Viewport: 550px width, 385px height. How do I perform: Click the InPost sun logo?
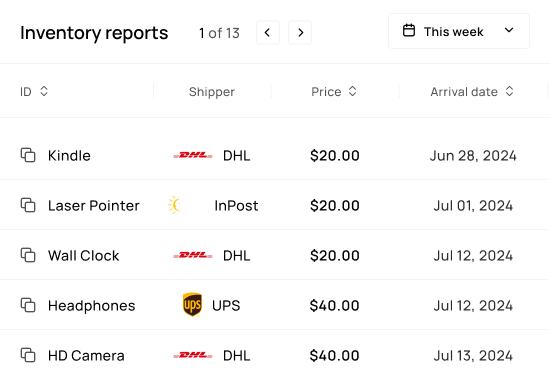(175, 205)
